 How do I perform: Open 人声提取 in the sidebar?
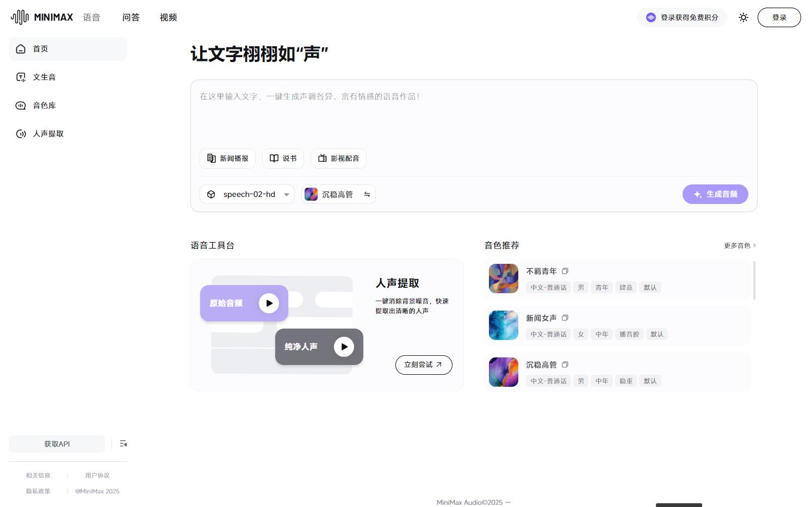[68, 134]
